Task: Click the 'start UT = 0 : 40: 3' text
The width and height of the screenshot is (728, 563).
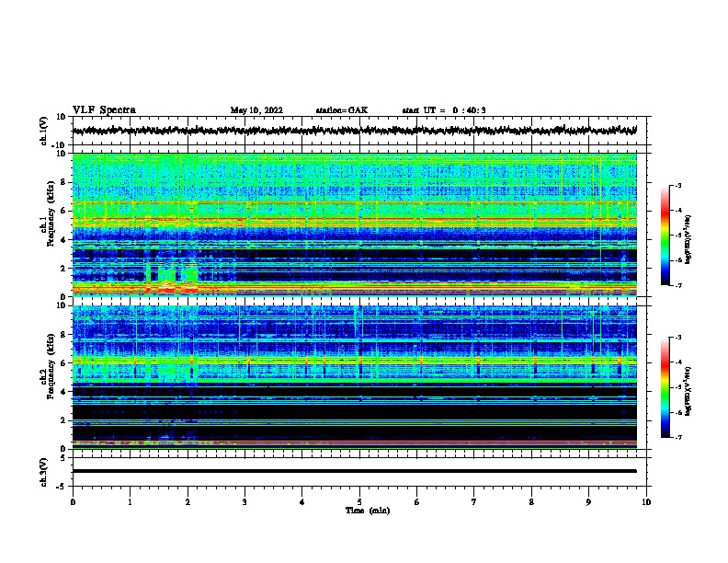Action: coord(444,110)
